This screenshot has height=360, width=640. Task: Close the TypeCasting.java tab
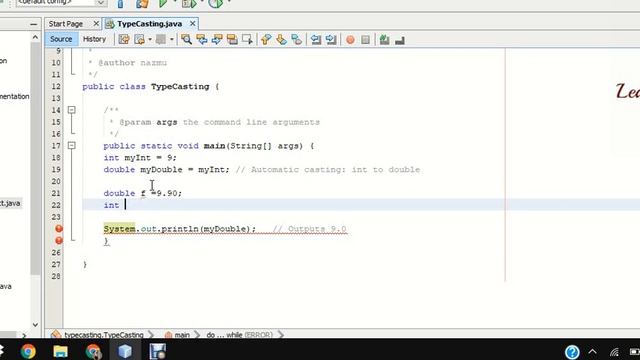(192, 24)
